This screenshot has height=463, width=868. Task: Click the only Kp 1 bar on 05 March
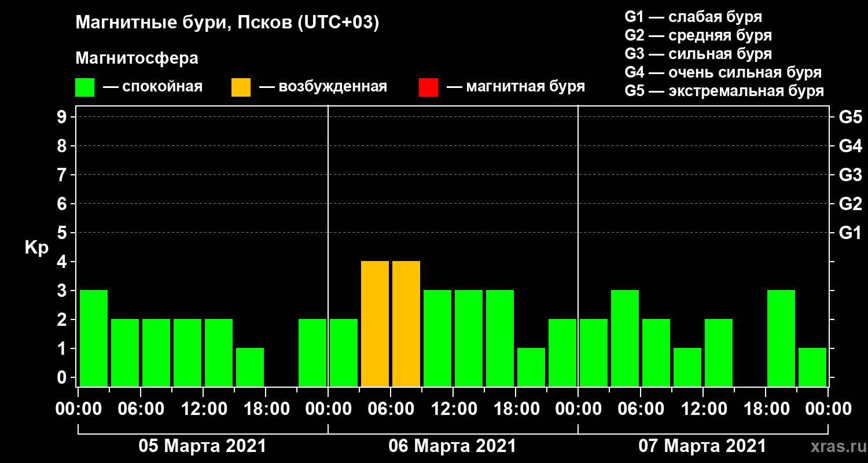250,367
